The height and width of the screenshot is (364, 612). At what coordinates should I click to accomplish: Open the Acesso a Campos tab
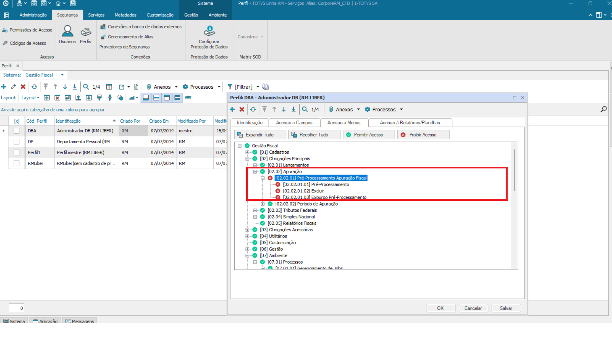tap(294, 123)
